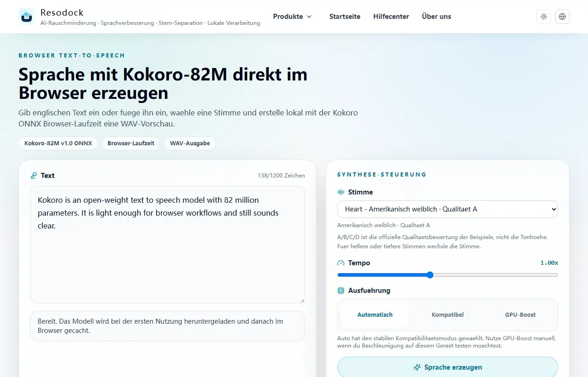Click the Tempo gauge icon

[x=341, y=263]
